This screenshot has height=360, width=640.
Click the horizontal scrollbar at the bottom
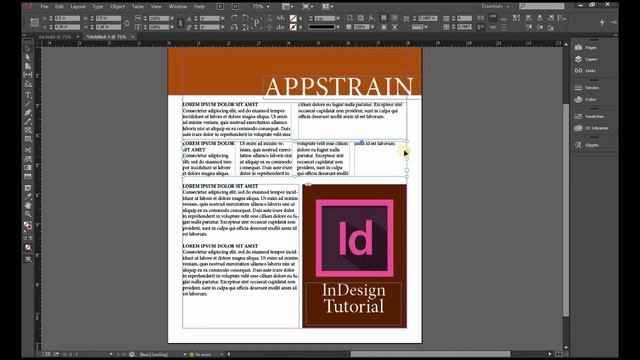coord(430,354)
